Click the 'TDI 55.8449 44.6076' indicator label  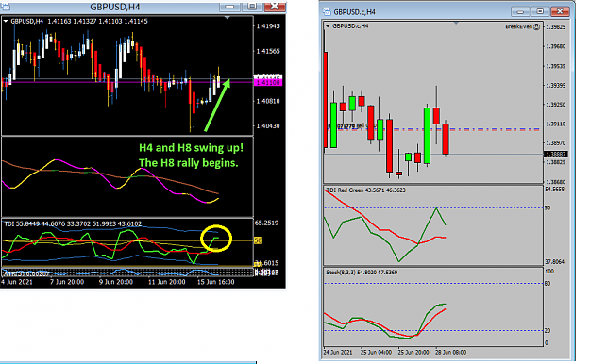[x=73, y=224]
